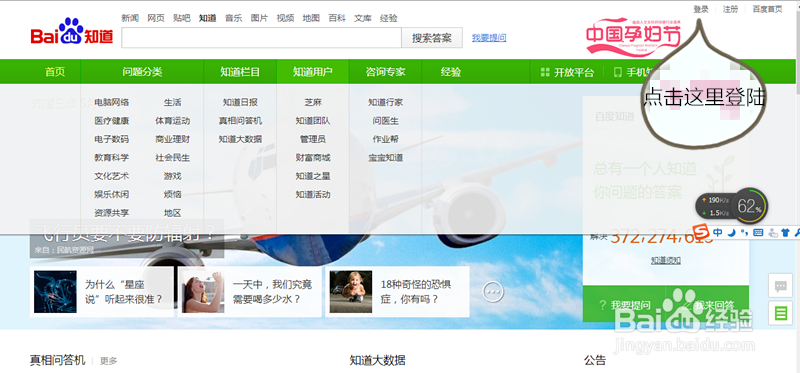Open the 视频 top navigation link
The height and width of the screenshot is (373, 800).
285,18
